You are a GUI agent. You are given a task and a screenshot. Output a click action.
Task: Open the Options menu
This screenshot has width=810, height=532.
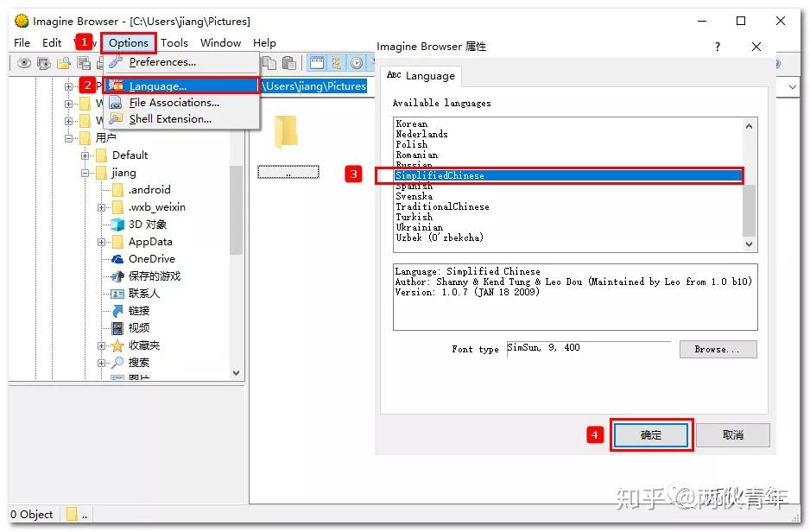click(x=129, y=43)
